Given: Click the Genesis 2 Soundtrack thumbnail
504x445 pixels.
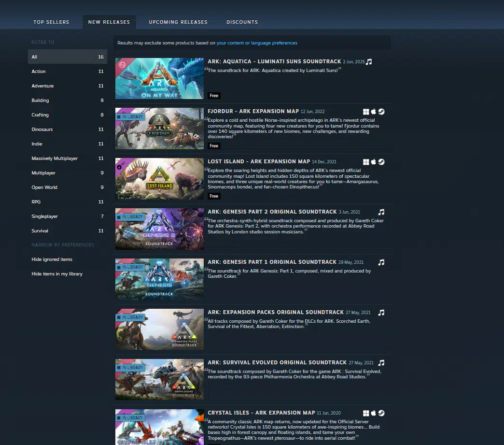Looking at the screenshot, I should point(159,229).
